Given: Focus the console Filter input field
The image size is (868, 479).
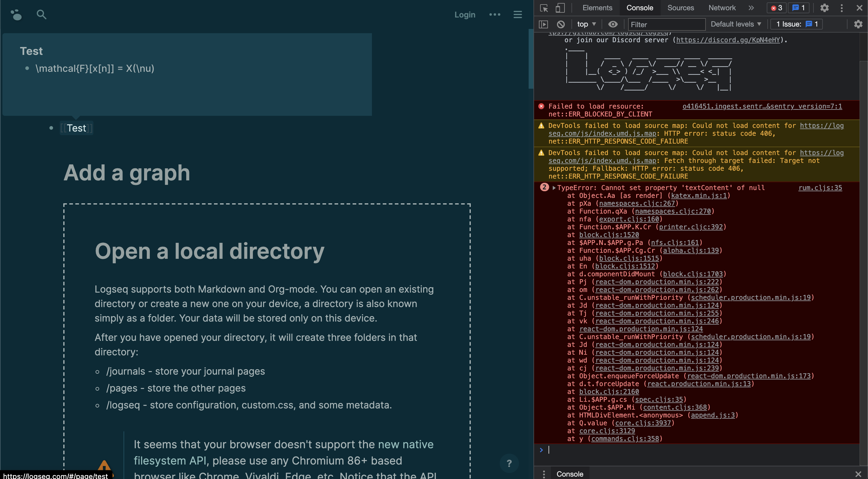Looking at the screenshot, I should tap(666, 24).
